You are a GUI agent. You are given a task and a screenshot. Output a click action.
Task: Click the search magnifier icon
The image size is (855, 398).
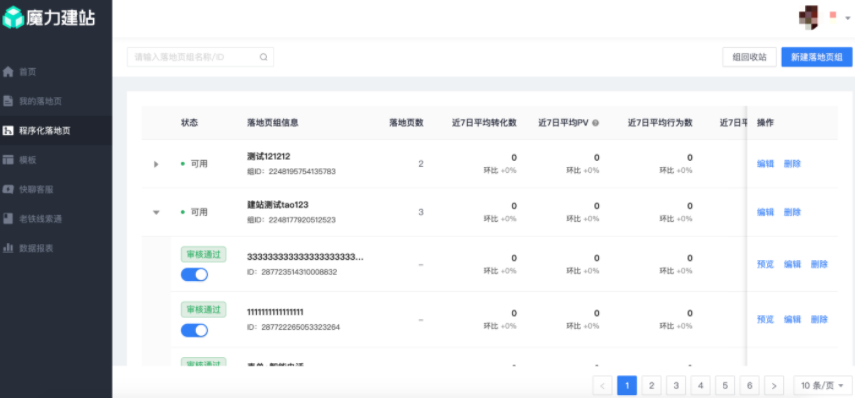point(263,57)
